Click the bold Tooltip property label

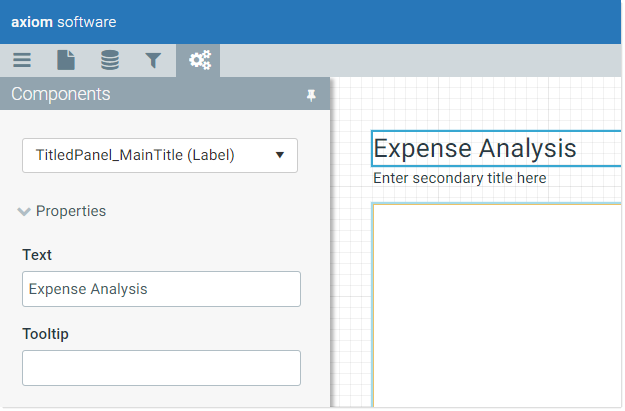point(45,334)
